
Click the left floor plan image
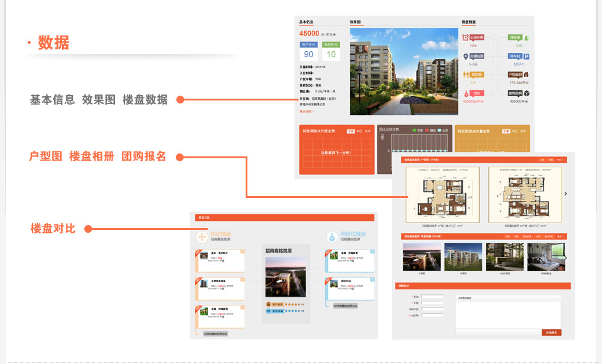[442, 195]
